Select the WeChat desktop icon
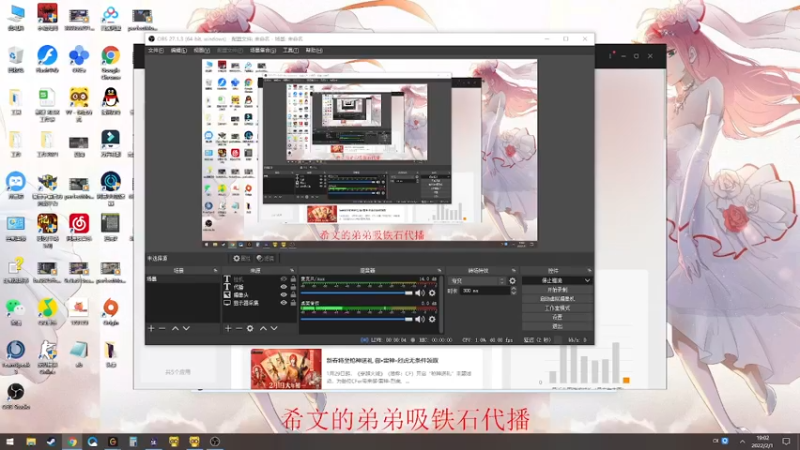 [x=16, y=312]
